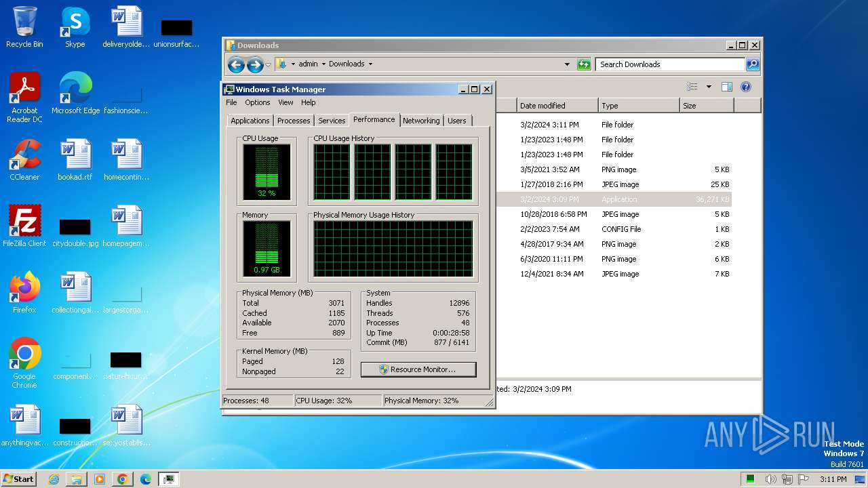This screenshot has height=488, width=868.
Task: Open the Options menu in Task Manager
Action: [x=258, y=102]
